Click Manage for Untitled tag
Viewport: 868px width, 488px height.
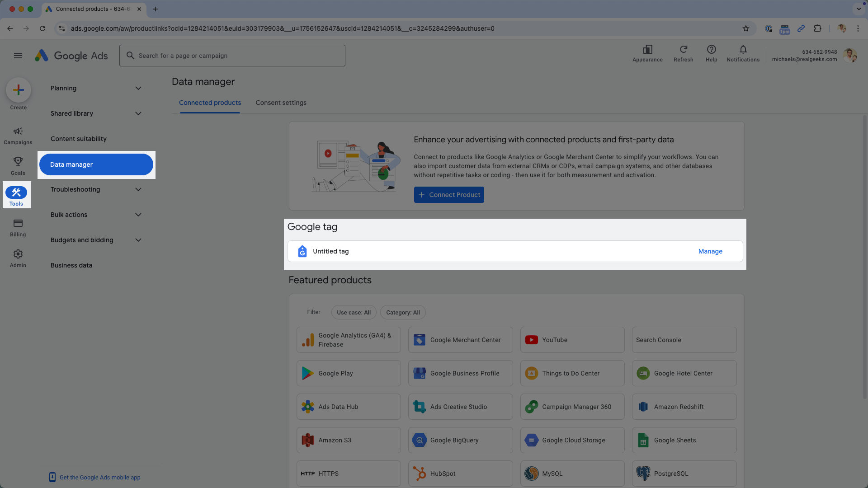[710, 251]
